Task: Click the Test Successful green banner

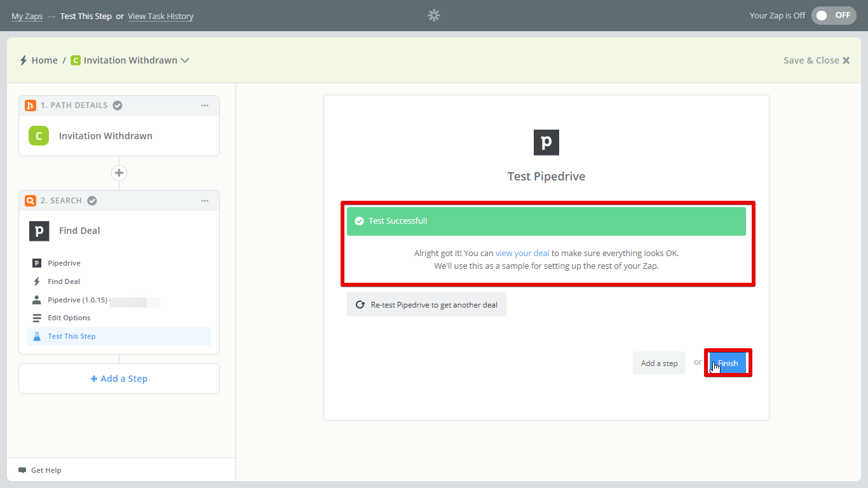Action: pos(546,221)
